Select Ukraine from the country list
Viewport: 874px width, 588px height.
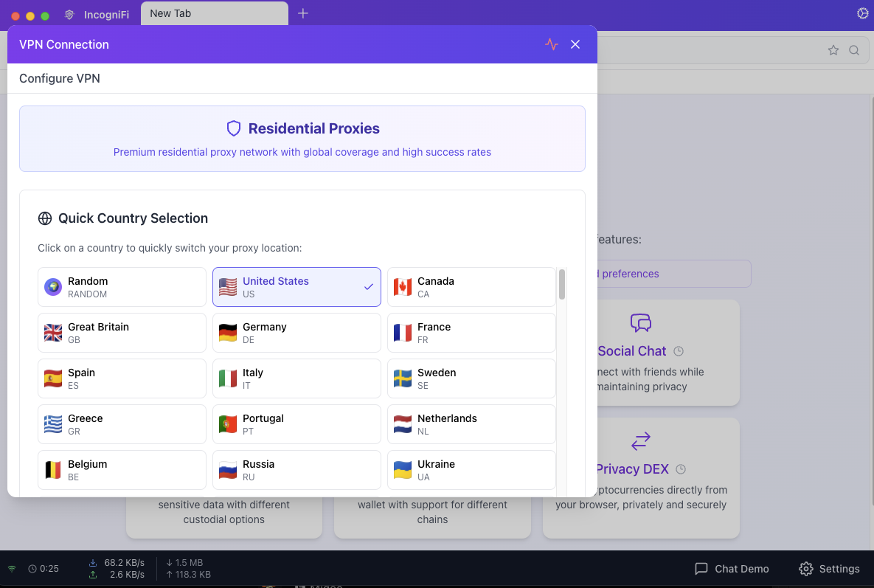[471, 469]
